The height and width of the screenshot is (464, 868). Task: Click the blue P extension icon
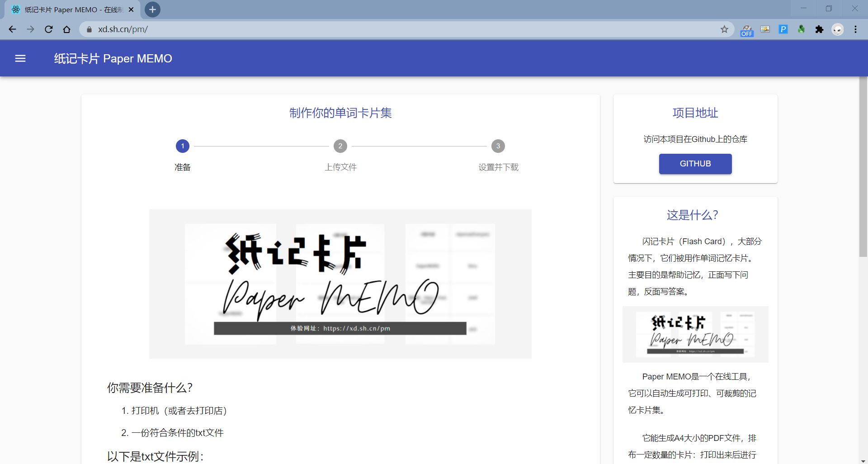pos(783,29)
